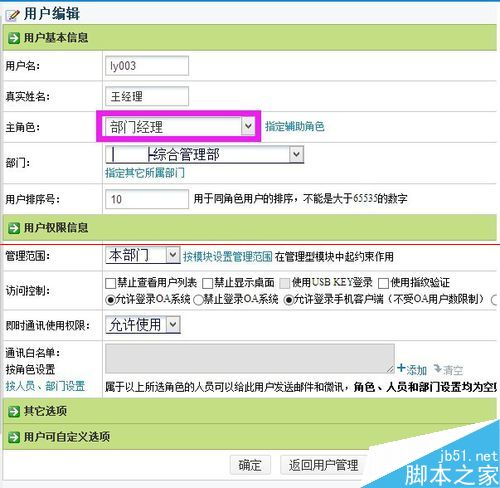
Task: Click the arrow icon beside 其它选项
Action: [14, 411]
